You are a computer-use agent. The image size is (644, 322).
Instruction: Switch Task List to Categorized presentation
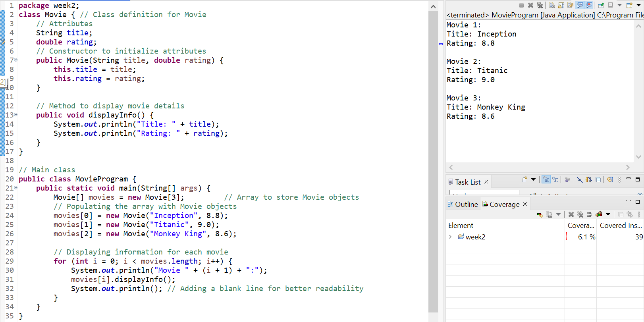tap(546, 179)
